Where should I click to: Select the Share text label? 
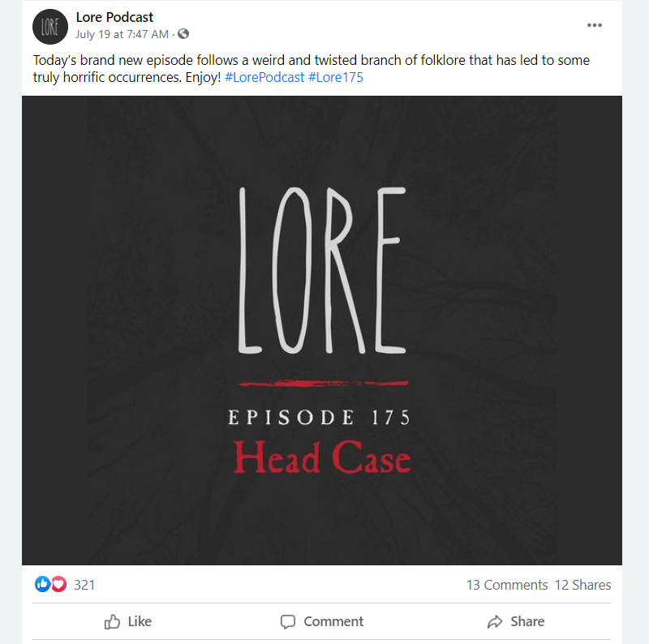point(527,621)
